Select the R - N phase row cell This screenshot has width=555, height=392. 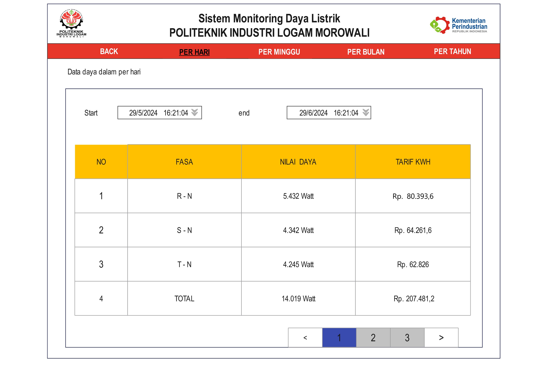(x=184, y=196)
